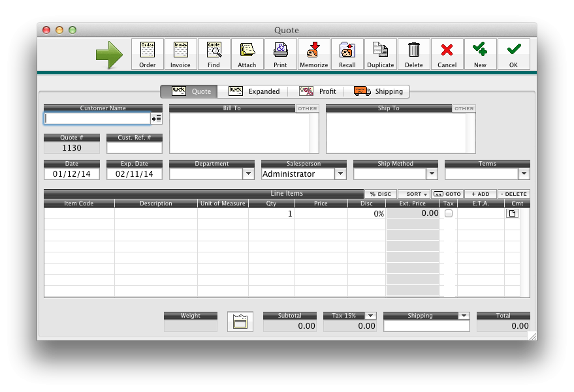Open the SORT dropdown for line items

click(x=415, y=194)
